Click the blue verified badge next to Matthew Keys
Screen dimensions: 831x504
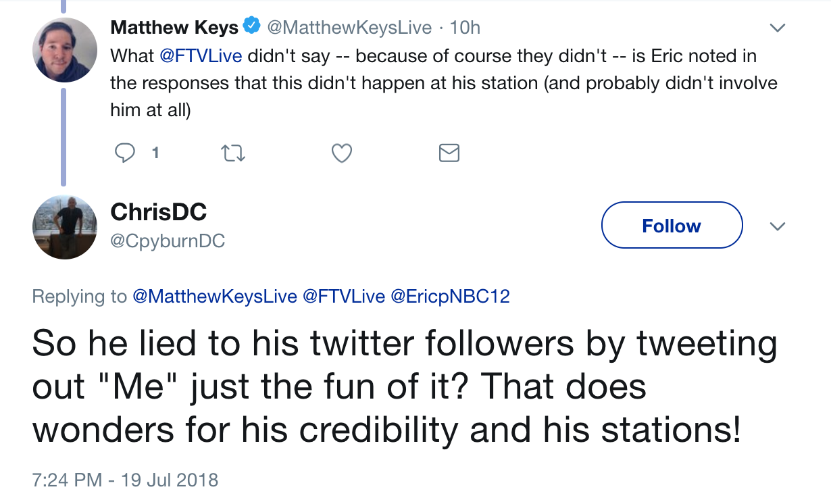[x=253, y=27]
